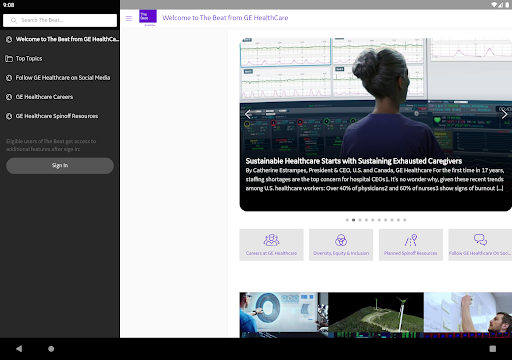This screenshot has width=512, height=360.
Task: Open the Diversity, Equity & Inclusion tile
Action: click(x=341, y=245)
